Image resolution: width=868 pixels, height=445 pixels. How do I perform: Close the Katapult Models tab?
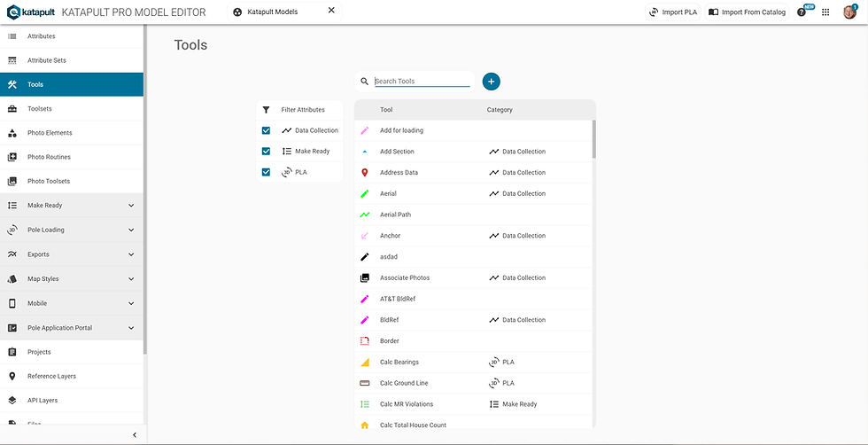[331, 11]
